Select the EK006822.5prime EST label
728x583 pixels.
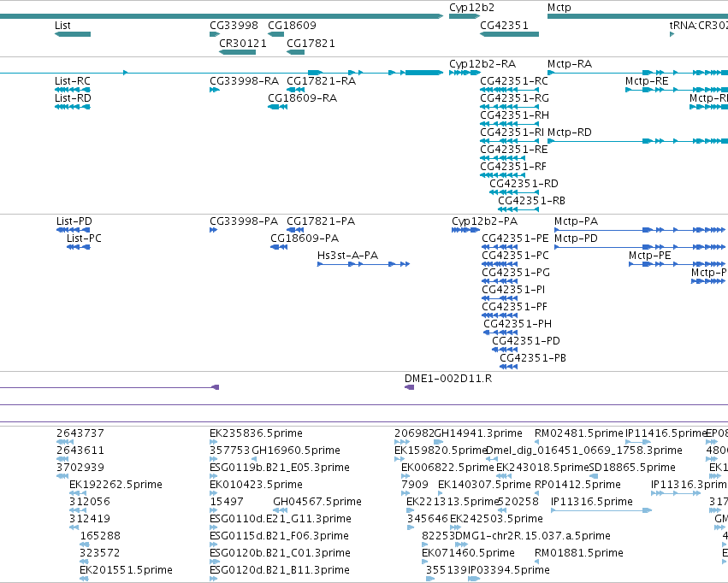447,468
